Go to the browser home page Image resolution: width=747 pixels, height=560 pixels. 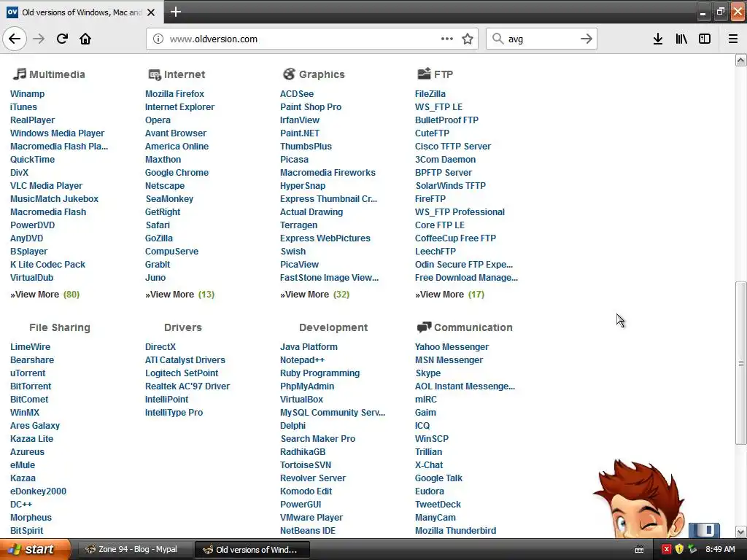coord(85,39)
